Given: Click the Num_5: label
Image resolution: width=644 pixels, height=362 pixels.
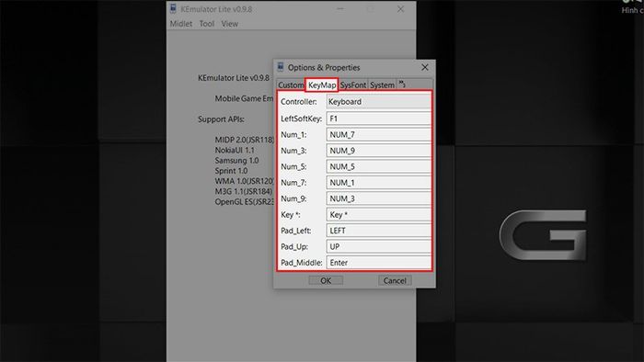Looking at the screenshot, I should point(293,166).
